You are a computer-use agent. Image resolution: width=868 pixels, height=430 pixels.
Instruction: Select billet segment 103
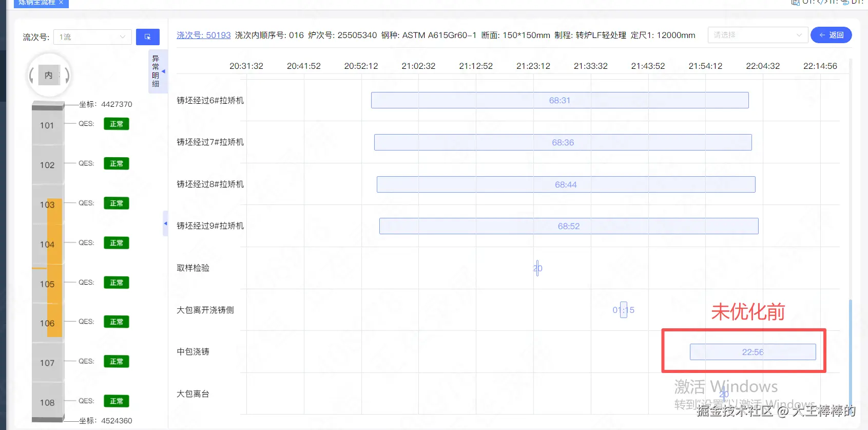tap(47, 204)
